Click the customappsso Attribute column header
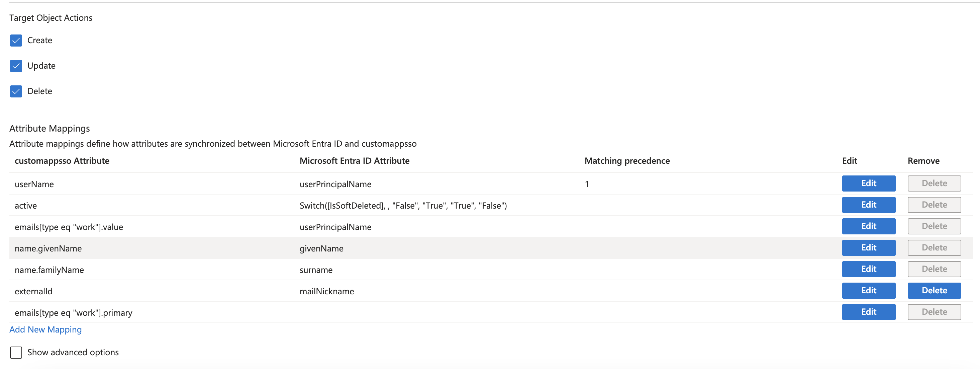Viewport: 980px width, 369px height. coord(62,161)
